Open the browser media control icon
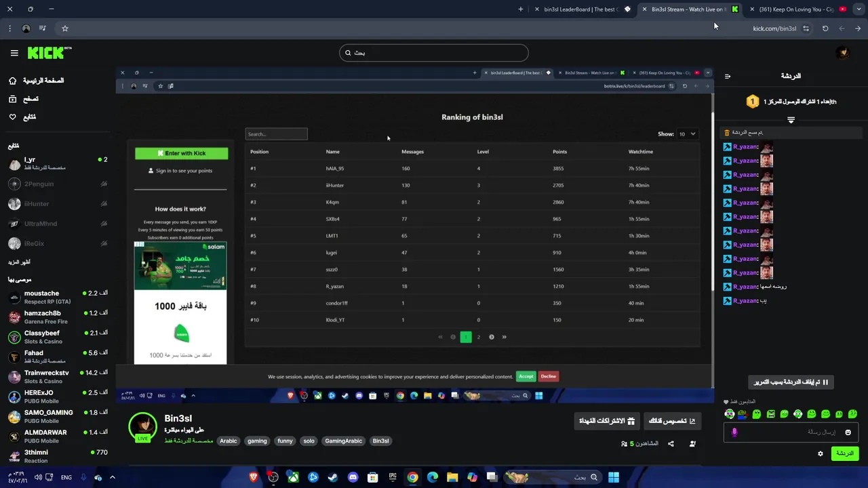 click(x=43, y=28)
